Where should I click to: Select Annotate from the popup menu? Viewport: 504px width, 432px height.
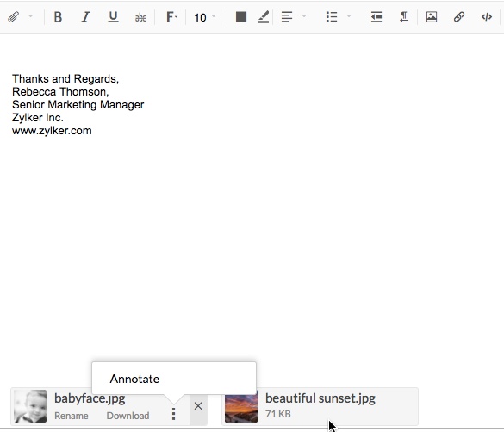click(x=134, y=379)
